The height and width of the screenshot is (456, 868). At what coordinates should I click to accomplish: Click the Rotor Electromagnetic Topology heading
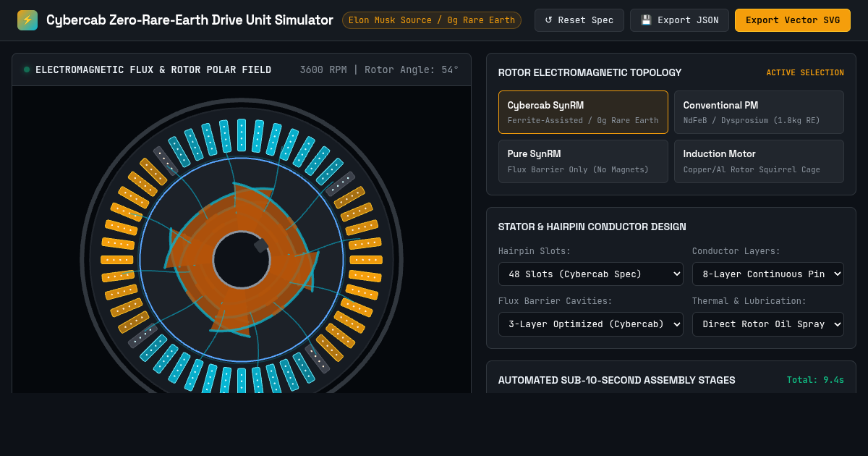590,72
